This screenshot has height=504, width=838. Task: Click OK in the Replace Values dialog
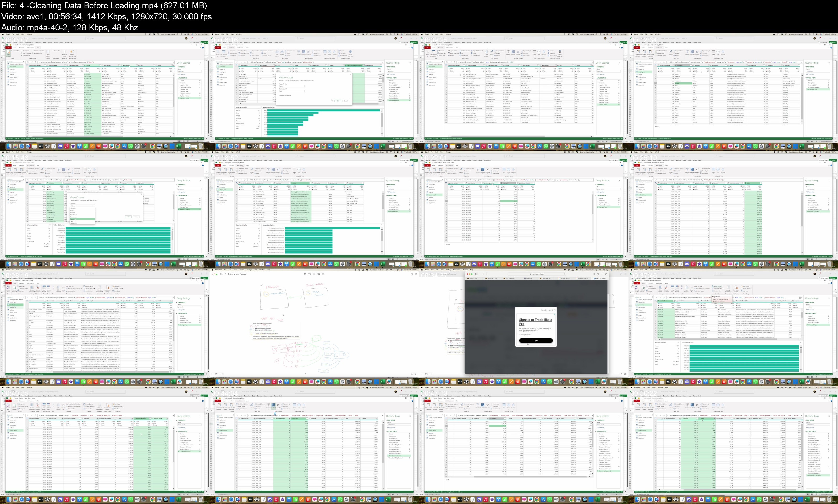click(x=338, y=101)
